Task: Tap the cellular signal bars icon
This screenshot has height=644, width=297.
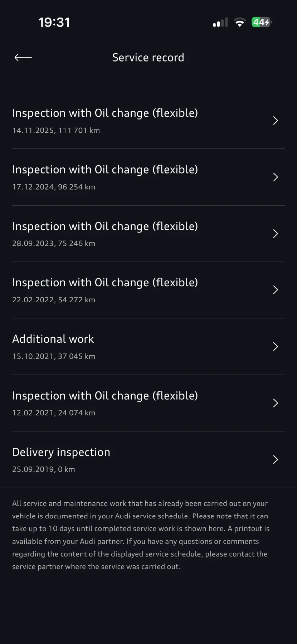Action: (220, 23)
